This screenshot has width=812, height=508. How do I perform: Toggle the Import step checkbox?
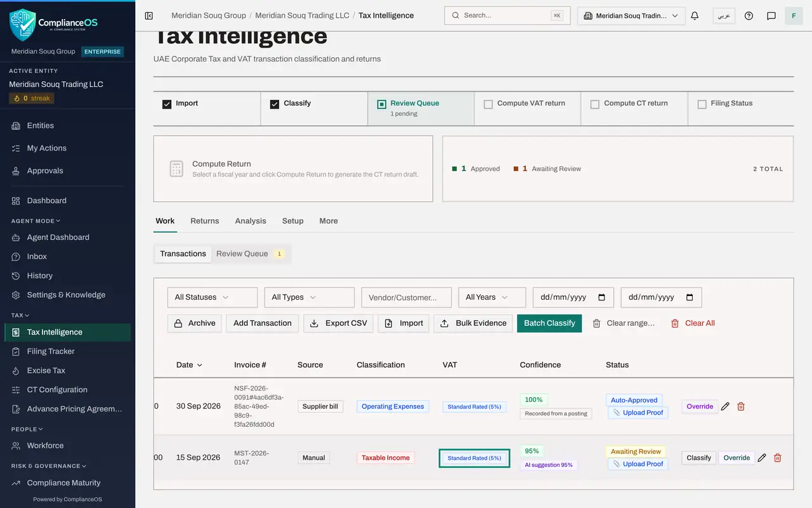pos(167,104)
